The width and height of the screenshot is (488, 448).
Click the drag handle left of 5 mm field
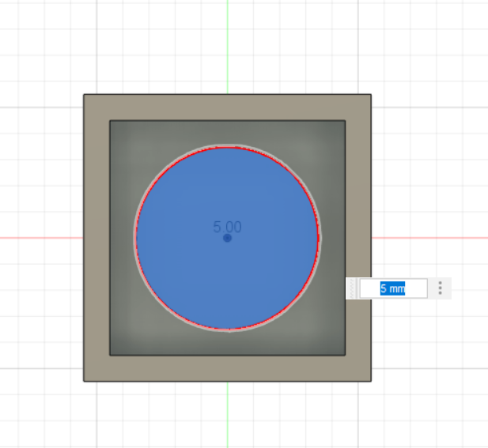tap(352, 288)
